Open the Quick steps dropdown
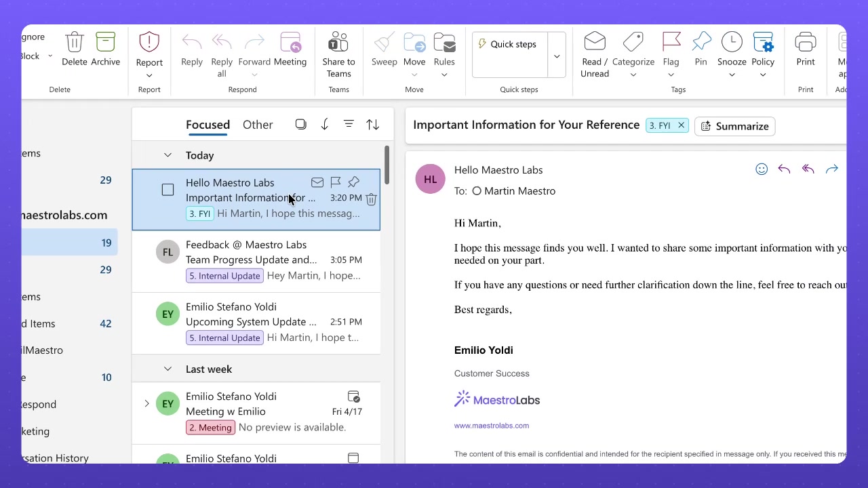The height and width of the screenshot is (488, 868). pos(556,55)
